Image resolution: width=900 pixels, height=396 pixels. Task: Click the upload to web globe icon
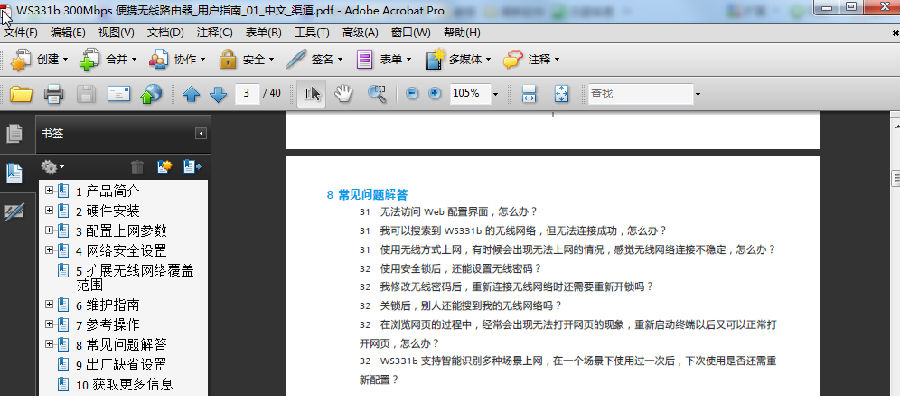click(x=151, y=94)
